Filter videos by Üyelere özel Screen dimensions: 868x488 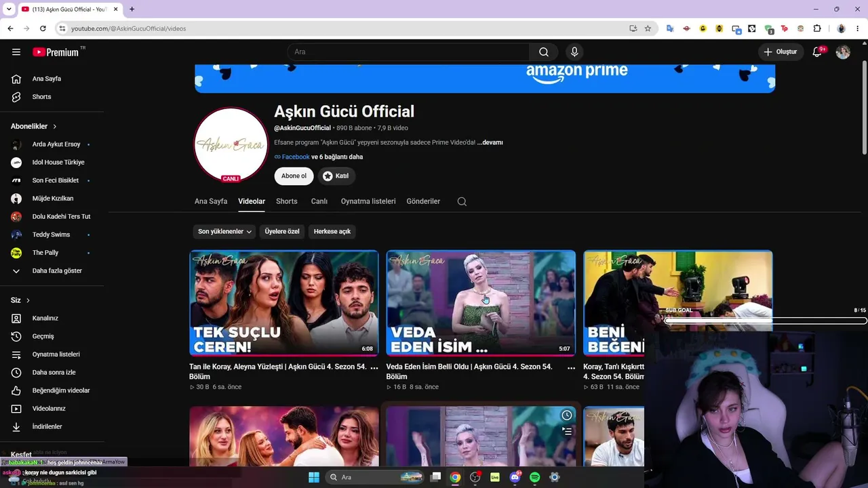tap(282, 232)
